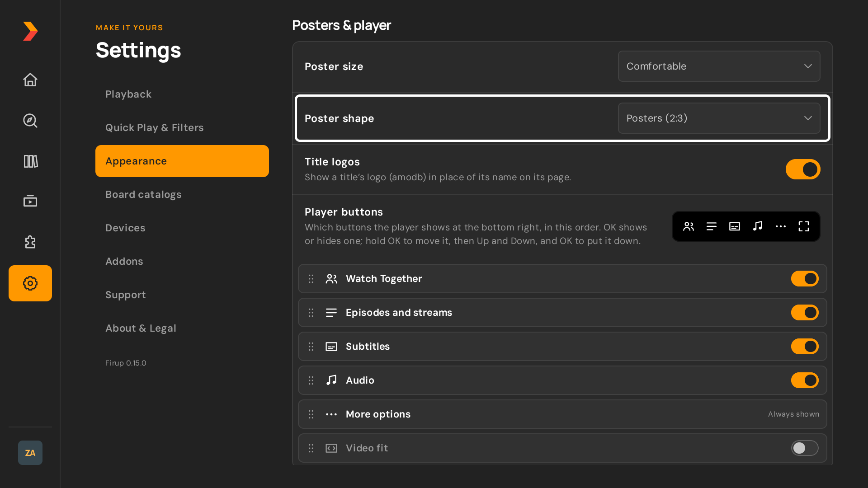Screen dimensions: 868x488
Task: Enable the Video fit player button
Action: pos(805,448)
